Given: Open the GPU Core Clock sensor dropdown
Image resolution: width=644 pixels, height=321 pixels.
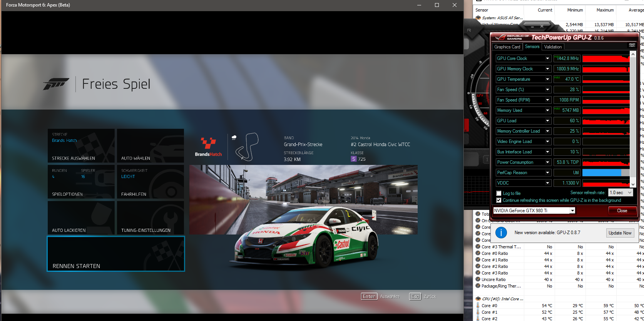Looking at the screenshot, I should tap(547, 58).
